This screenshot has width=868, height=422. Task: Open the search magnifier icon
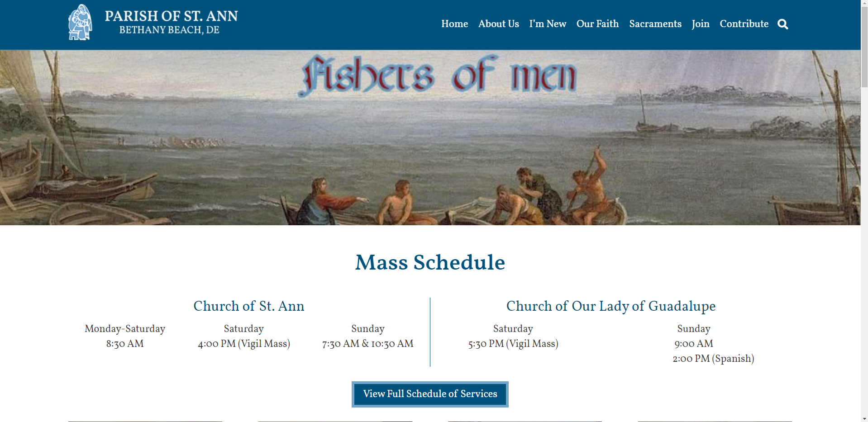pos(782,24)
